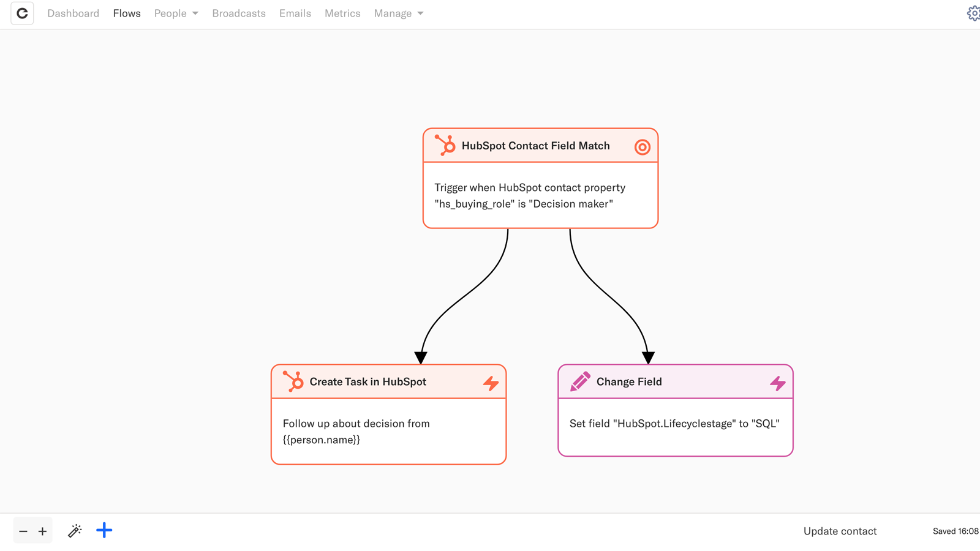Open the Metrics page
The height and width of the screenshot is (551, 980).
[x=342, y=13]
